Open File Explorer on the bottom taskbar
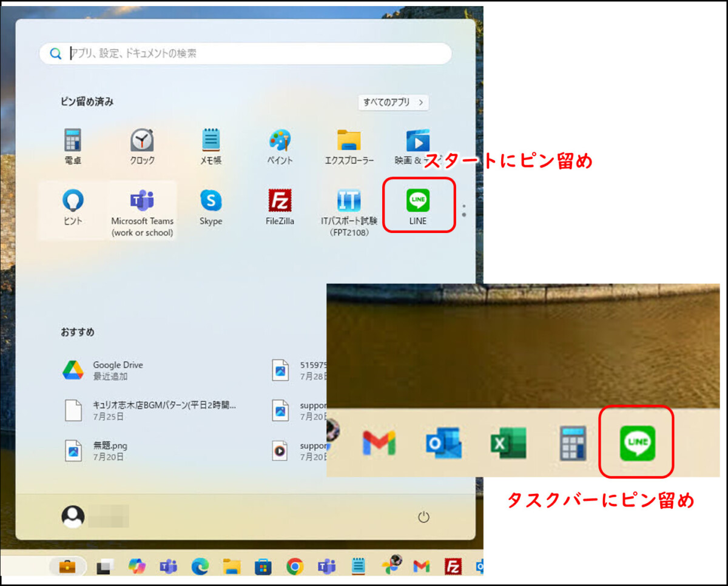This screenshot has width=728, height=586. click(x=231, y=567)
